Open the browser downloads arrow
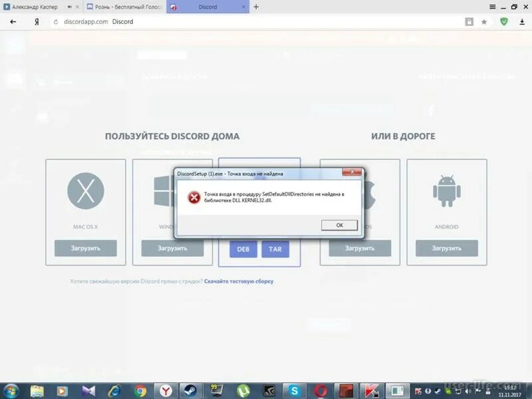The image size is (532, 399). click(522, 22)
